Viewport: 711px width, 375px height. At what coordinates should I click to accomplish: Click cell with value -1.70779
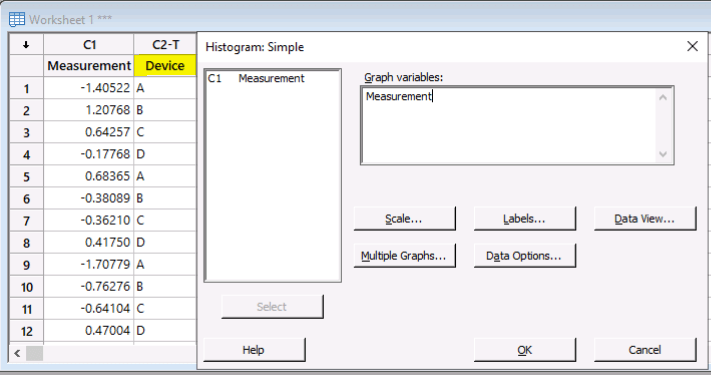[x=89, y=265]
